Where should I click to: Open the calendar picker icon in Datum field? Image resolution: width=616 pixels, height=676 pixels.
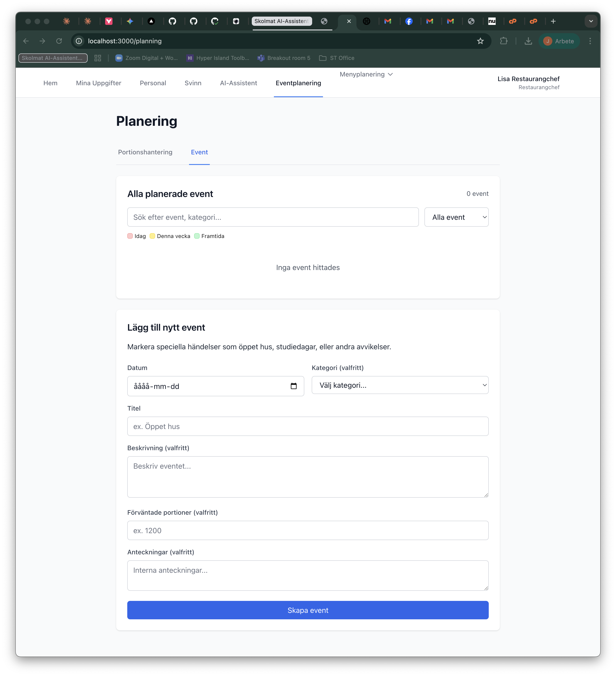point(293,386)
